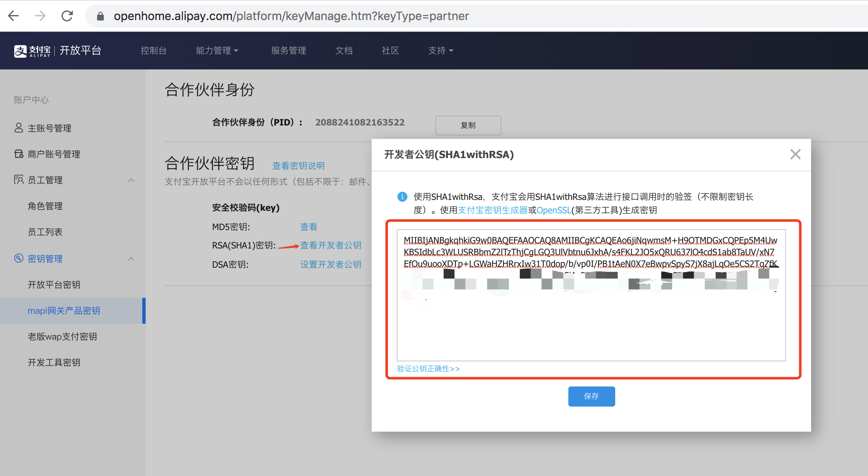Reload the page with refresh icon

click(x=67, y=16)
